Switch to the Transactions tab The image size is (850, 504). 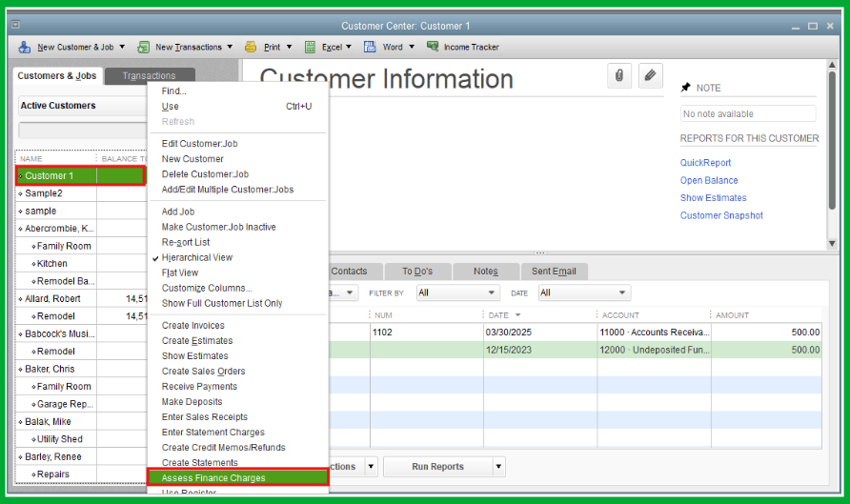pos(149,75)
